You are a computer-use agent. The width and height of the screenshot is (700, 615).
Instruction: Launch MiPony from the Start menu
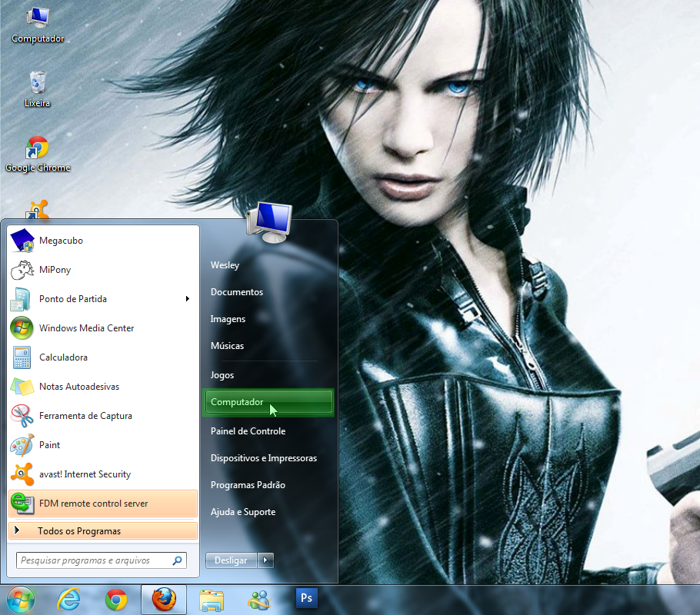coord(54,270)
